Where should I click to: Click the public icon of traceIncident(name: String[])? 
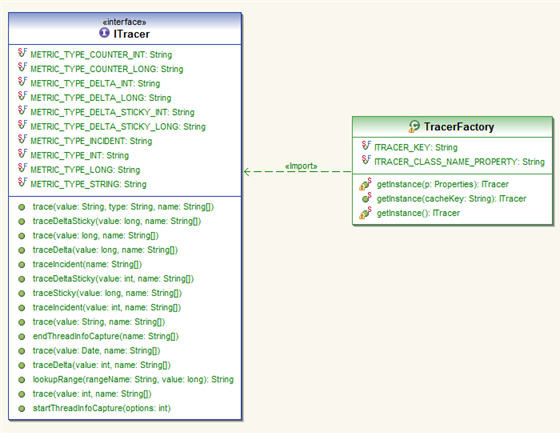22,265
